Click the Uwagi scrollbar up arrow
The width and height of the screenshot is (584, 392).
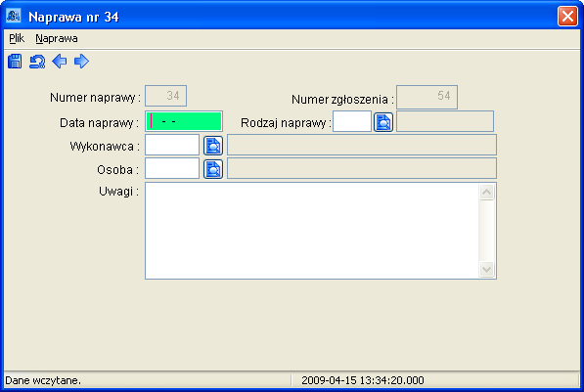486,193
